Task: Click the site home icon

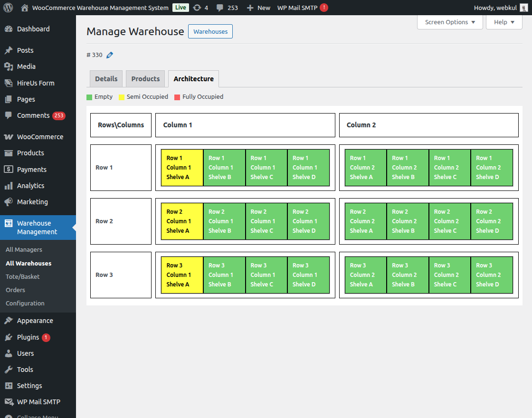Action: pyautogui.click(x=24, y=8)
